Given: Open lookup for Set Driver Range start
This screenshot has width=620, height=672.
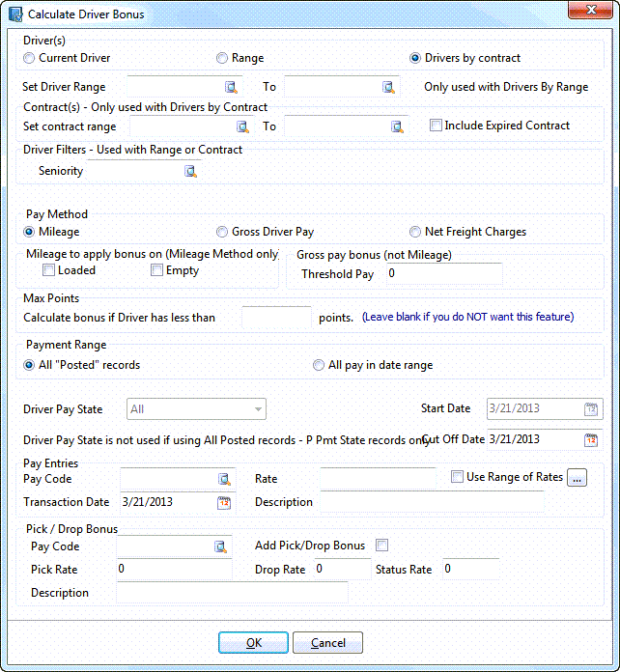Looking at the screenshot, I should [231, 87].
